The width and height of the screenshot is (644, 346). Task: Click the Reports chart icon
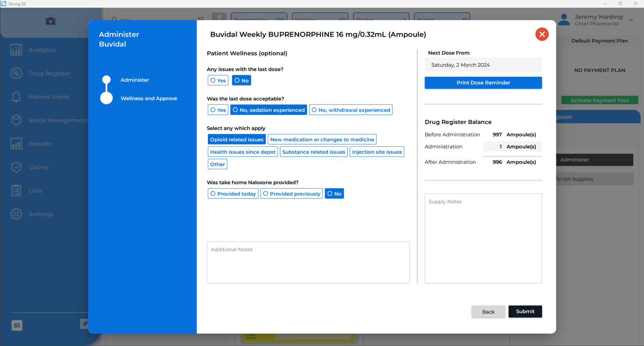coord(16,144)
